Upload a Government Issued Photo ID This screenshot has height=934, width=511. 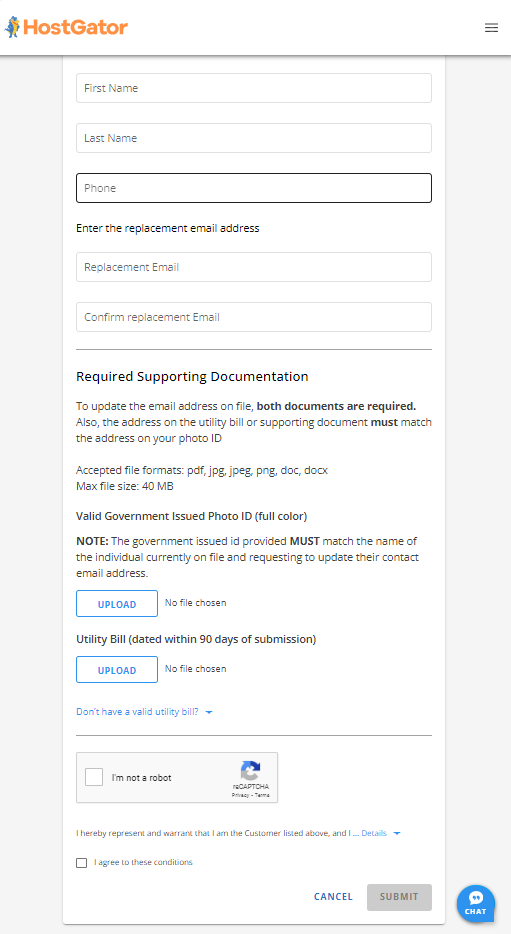coord(117,604)
